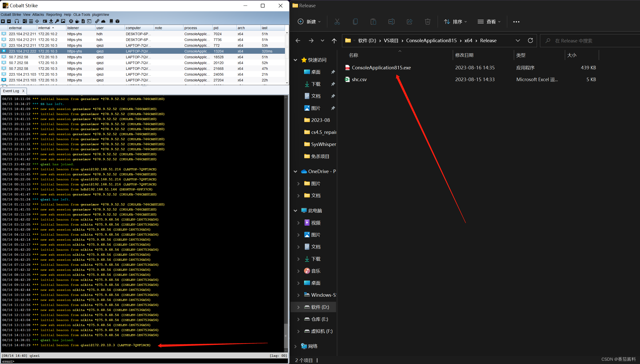Switch to session table view icon
640x364 pixels.
31,21
